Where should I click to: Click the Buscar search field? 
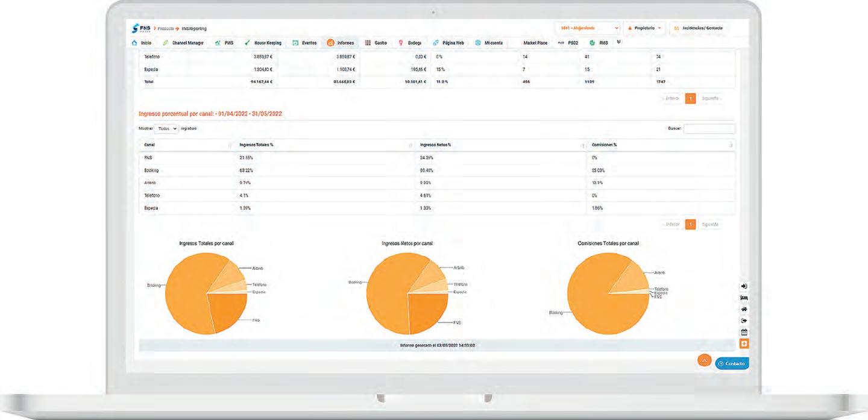(709, 128)
